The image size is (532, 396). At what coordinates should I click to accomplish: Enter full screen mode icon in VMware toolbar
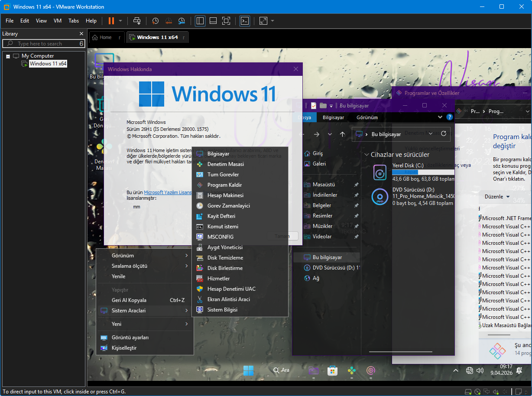pos(226,21)
